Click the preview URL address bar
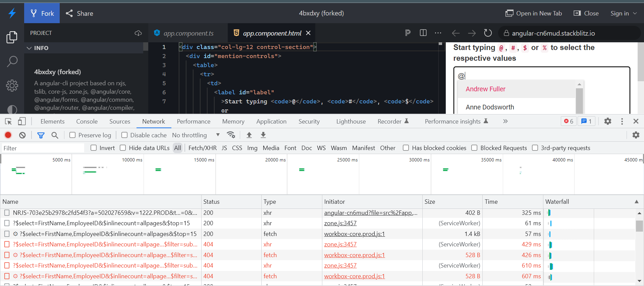Image resolution: width=644 pixels, height=286 pixels. [569, 33]
